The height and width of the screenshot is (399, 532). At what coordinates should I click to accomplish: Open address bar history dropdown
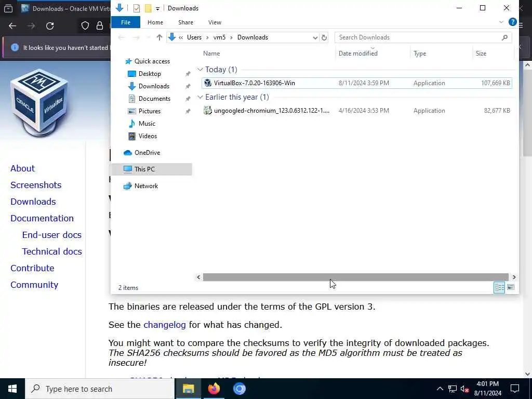(x=315, y=37)
